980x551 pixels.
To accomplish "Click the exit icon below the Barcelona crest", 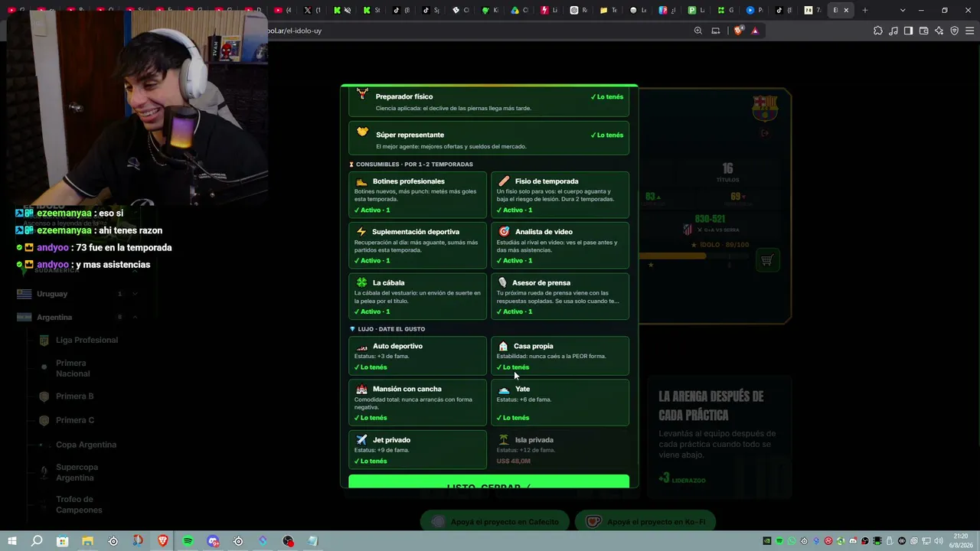I will tap(764, 133).
